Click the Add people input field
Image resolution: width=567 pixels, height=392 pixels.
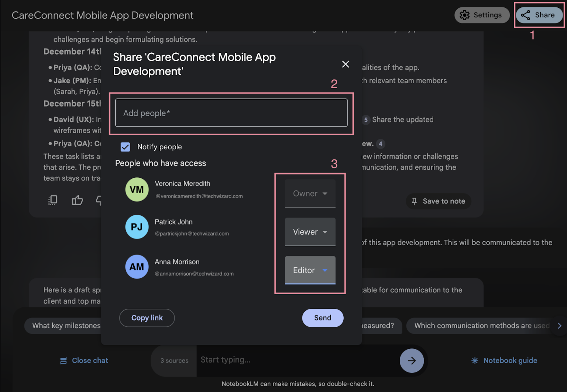click(231, 113)
